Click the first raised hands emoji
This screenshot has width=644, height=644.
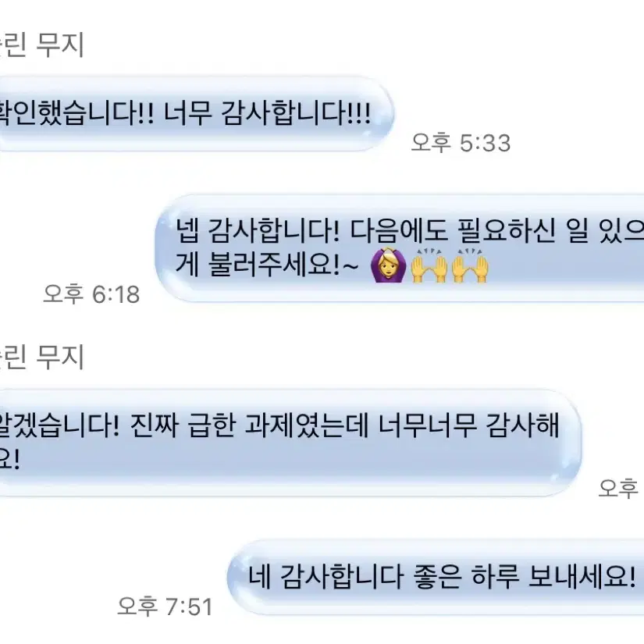click(x=429, y=265)
